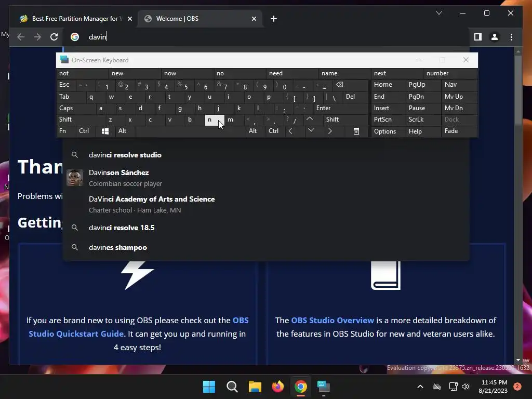Select suggestion 'davinci resolve studio'
This screenshot has height=399, width=532.
tap(266, 155)
